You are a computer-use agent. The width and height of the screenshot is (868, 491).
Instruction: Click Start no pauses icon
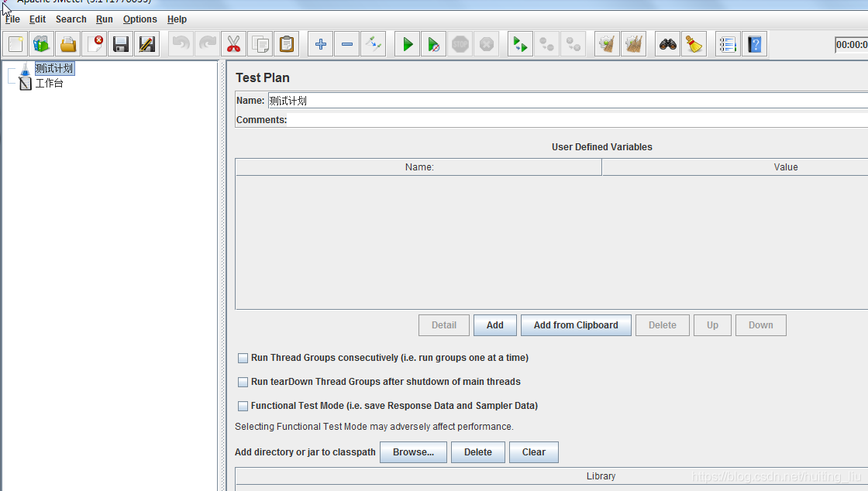[x=434, y=44]
